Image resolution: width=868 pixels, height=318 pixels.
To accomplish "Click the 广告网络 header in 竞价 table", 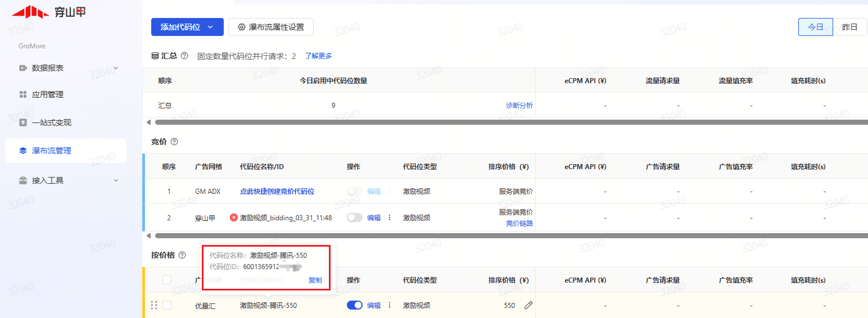I will coord(209,167).
